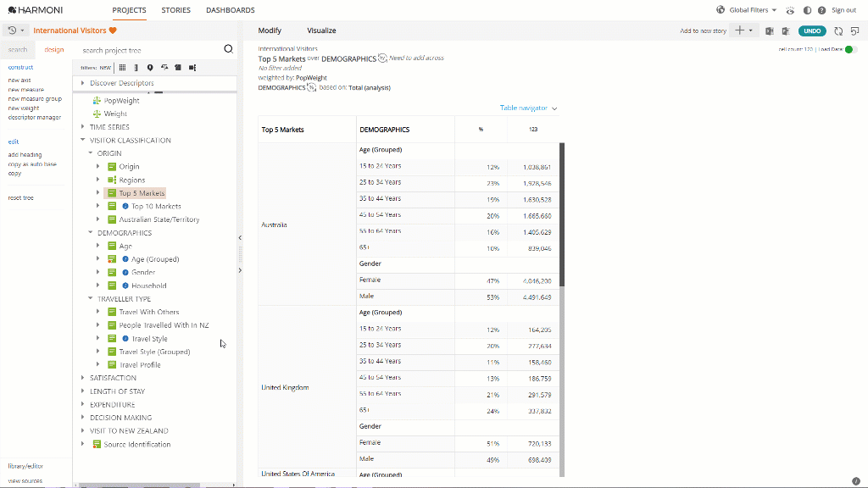Click the Age (Grouped) descriptor icon
This screenshot has width=868, height=488.
pyautogui.click(x=112, y=259)
